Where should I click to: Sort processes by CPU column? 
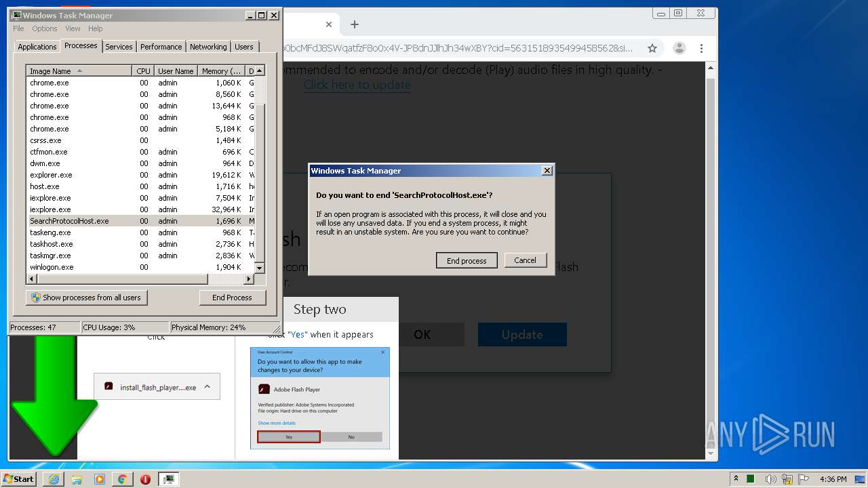click(x=142, y=71)
